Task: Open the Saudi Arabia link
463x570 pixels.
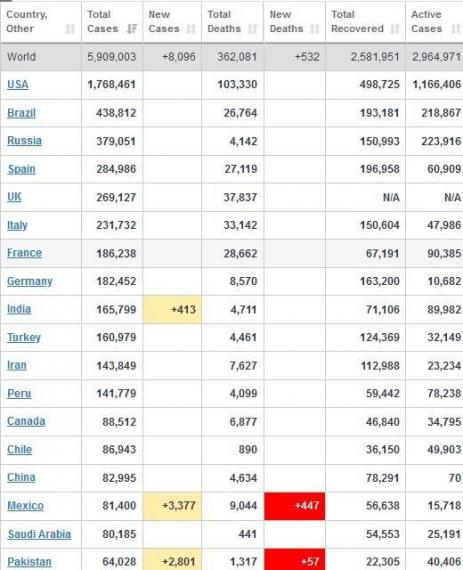Action: pos(39,534)
